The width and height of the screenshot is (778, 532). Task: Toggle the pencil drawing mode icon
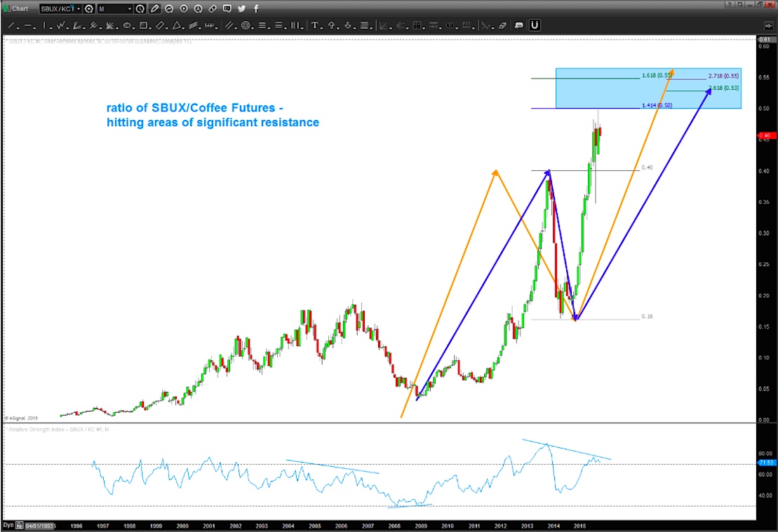pyautogui.click(x=154, y=9)
